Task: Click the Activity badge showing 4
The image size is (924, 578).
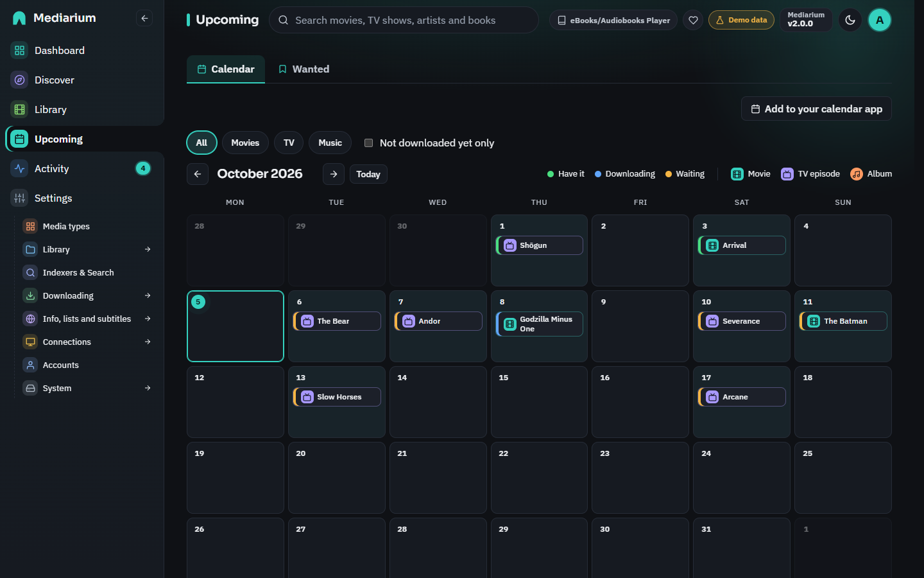Action: click(143, 168)
